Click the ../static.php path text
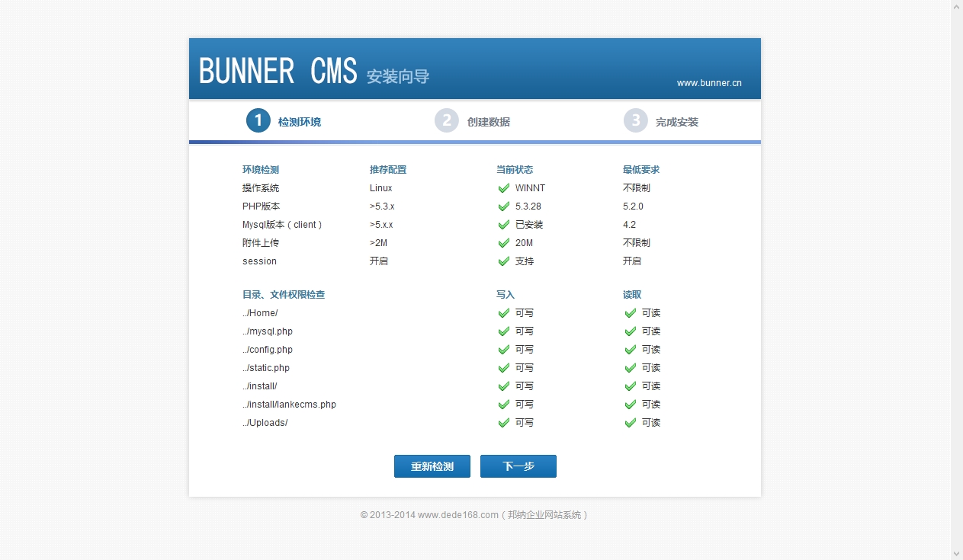Screen dimensions: 963x560 point(266,368)
